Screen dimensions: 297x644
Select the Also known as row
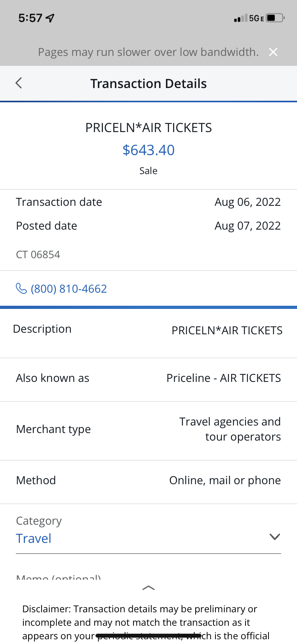[x=148, y=378]
